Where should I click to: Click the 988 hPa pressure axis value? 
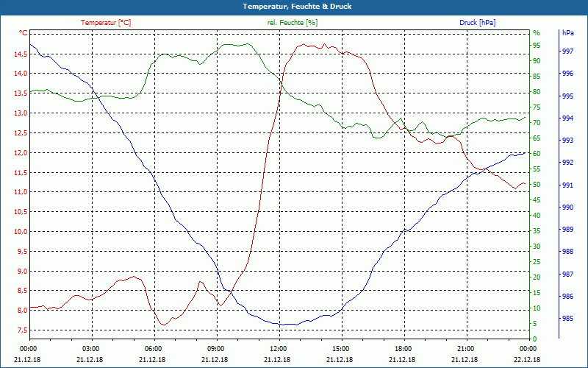tap(567, 252)
